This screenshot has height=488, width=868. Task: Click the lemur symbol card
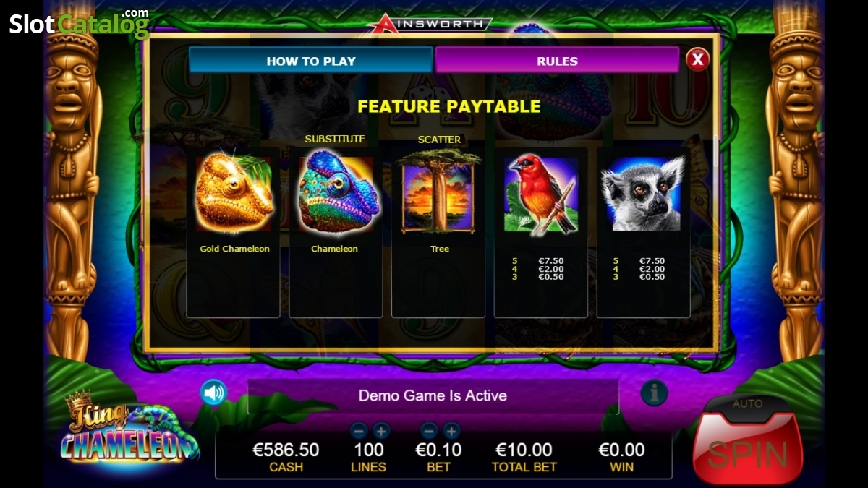coord(643,232)
